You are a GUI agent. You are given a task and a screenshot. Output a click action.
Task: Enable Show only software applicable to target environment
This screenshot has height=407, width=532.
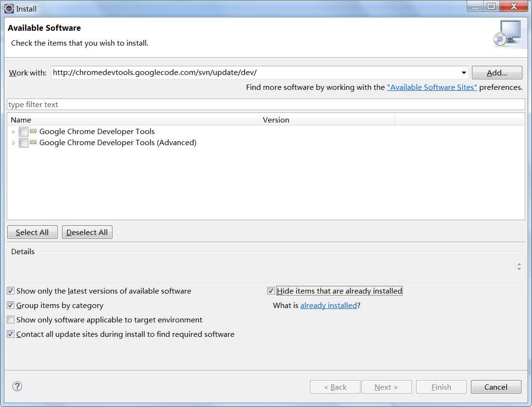coord(11,320)
